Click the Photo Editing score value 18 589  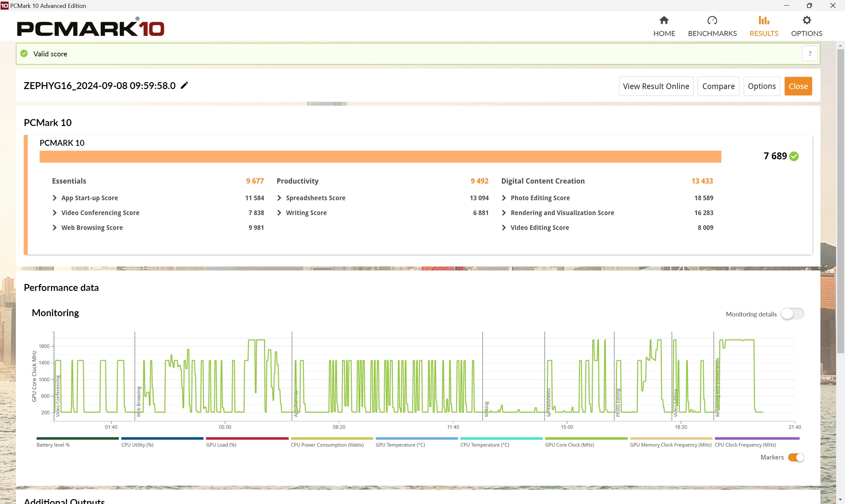pyautogui.click(x=704, y=198)
